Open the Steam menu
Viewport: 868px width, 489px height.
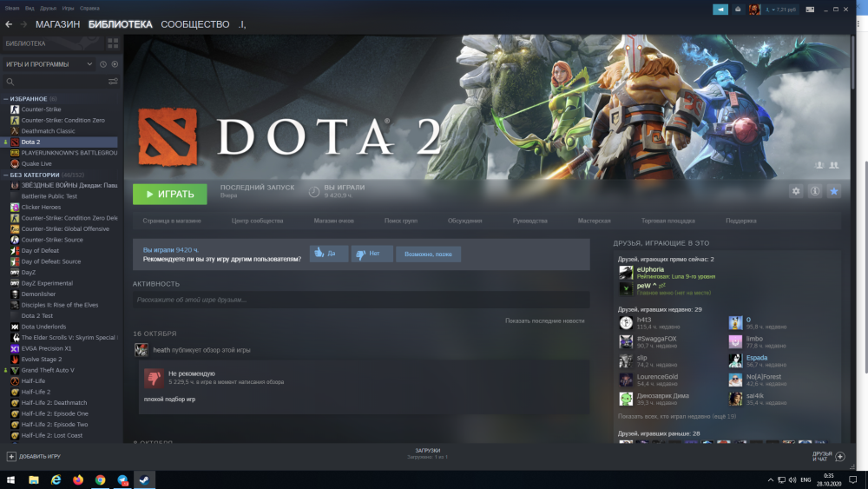coord(12,9)
